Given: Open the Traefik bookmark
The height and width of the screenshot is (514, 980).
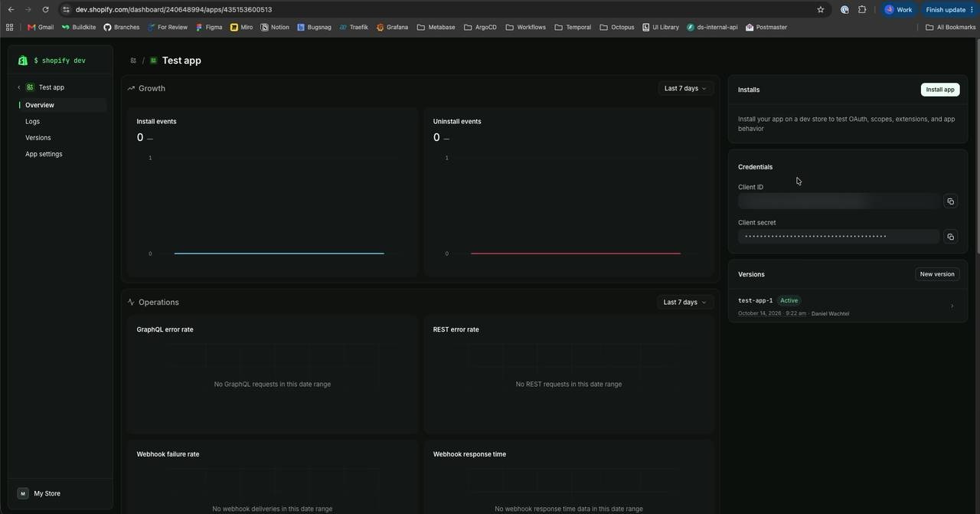Looking at the screenshot, I should [x=354, y=27].
